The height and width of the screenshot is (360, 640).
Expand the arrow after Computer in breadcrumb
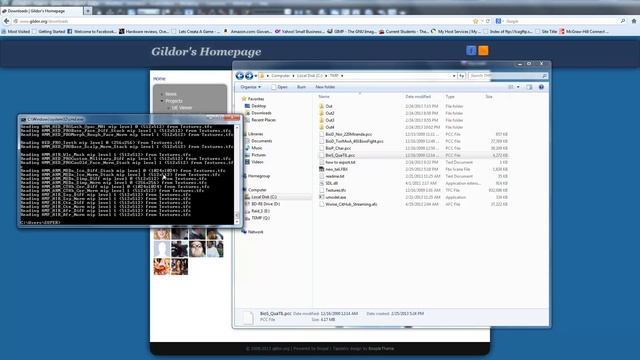coord(293,76)
